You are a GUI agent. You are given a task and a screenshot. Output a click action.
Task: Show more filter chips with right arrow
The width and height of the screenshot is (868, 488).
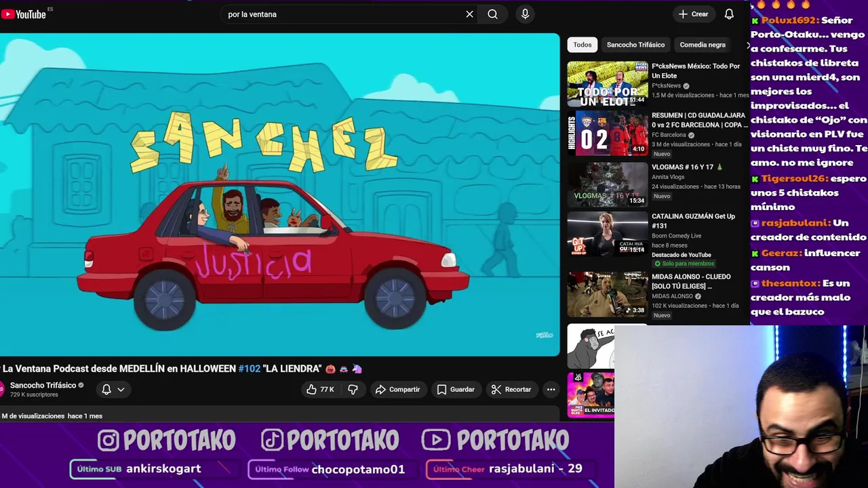(748, 45)
